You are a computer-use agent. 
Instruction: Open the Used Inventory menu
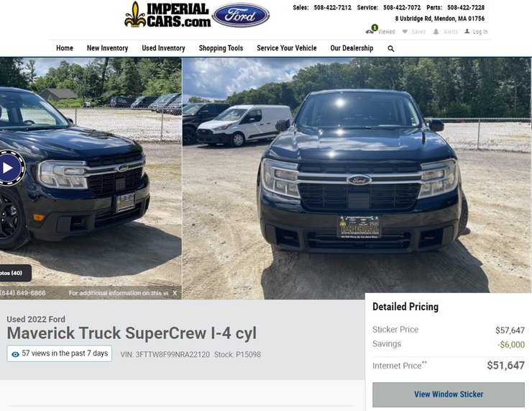[163, 48]
